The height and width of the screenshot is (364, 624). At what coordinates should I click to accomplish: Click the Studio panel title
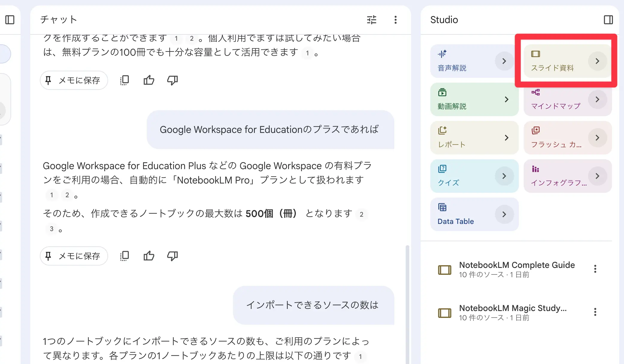444,20
